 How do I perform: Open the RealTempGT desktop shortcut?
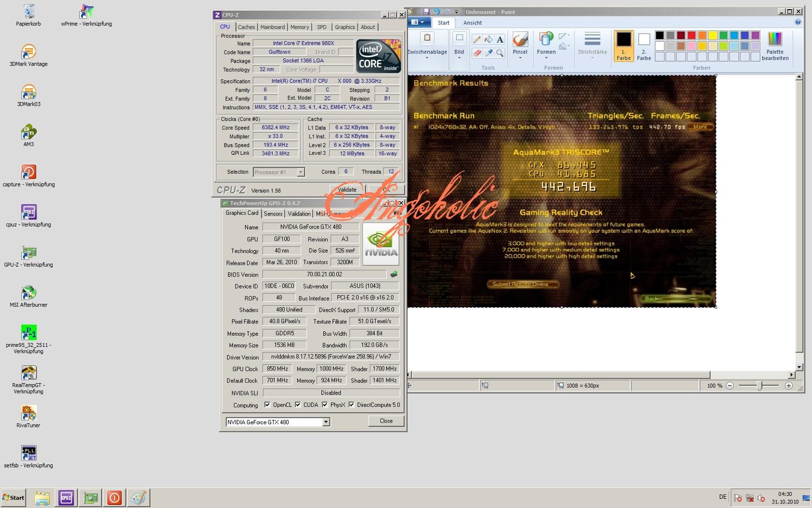28,379
